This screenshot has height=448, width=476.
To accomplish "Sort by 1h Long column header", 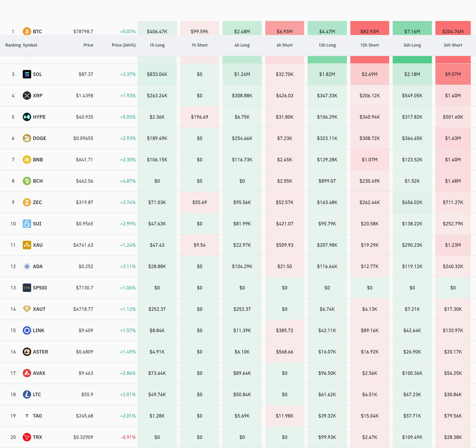I will (x=157, y=45).
